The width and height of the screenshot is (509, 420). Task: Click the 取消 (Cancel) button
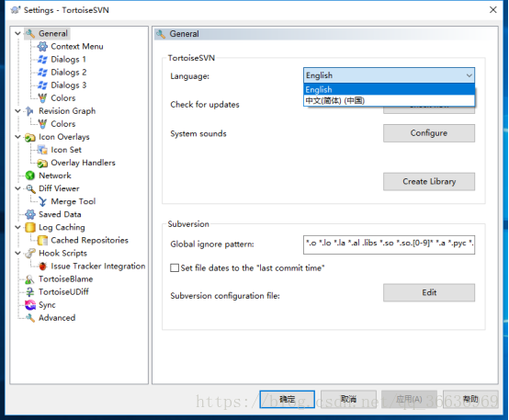(348, 399)
